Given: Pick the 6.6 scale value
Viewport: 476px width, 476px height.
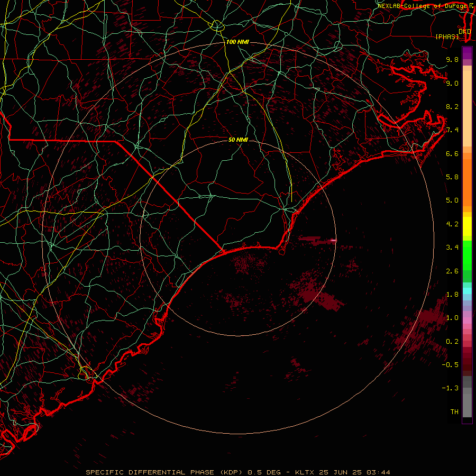Looking at the screenshot, I should click(x=452, y=153).
